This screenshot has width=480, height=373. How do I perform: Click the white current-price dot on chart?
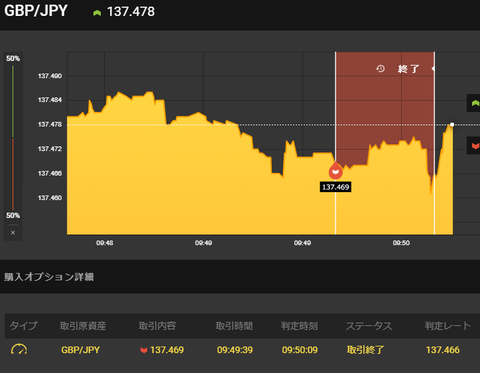coord(452,124)
